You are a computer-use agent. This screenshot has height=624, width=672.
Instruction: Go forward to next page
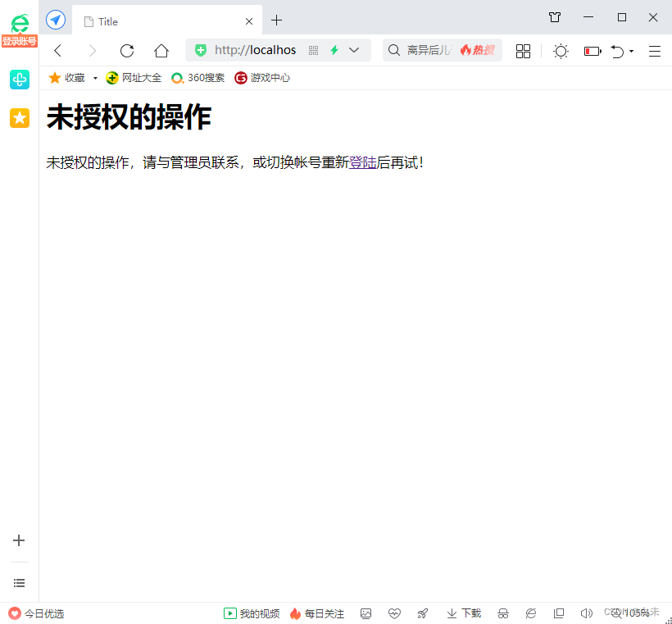(x=92, y=51)
